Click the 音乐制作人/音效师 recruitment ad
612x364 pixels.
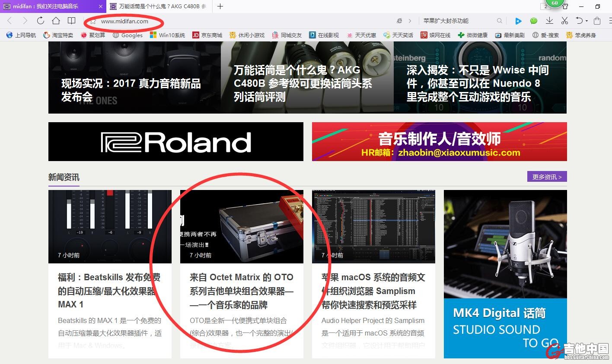[x=439, y=142]
